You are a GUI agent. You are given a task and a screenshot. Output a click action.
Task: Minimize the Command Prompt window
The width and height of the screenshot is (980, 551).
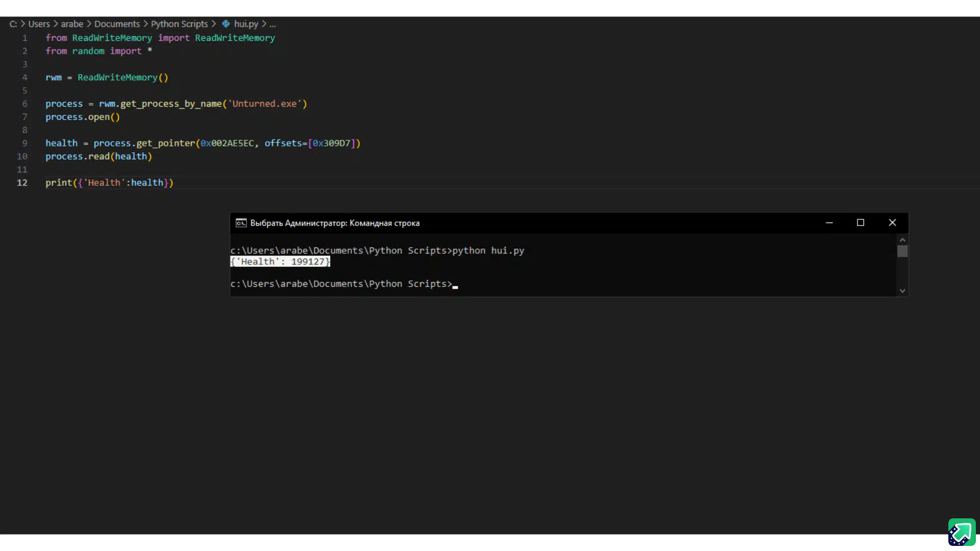point(829,222)
